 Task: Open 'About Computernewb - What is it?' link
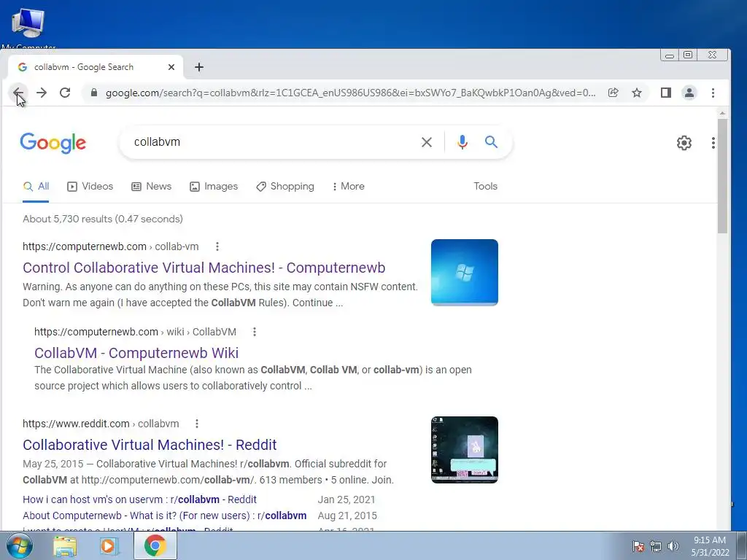pyautogui.click(x=164, y=516)
